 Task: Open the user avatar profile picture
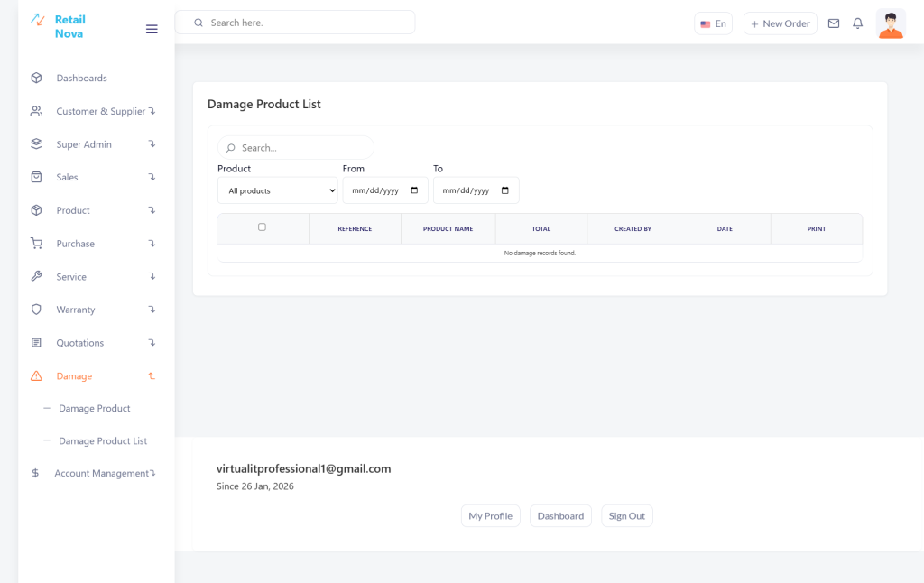point(891,23)
